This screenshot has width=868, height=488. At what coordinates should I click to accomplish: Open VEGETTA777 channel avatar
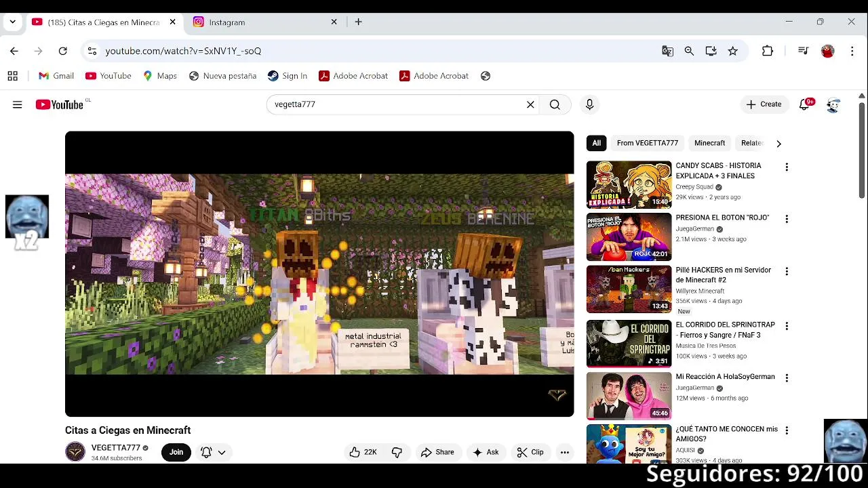pyautogui.click(x=75, y=452)
